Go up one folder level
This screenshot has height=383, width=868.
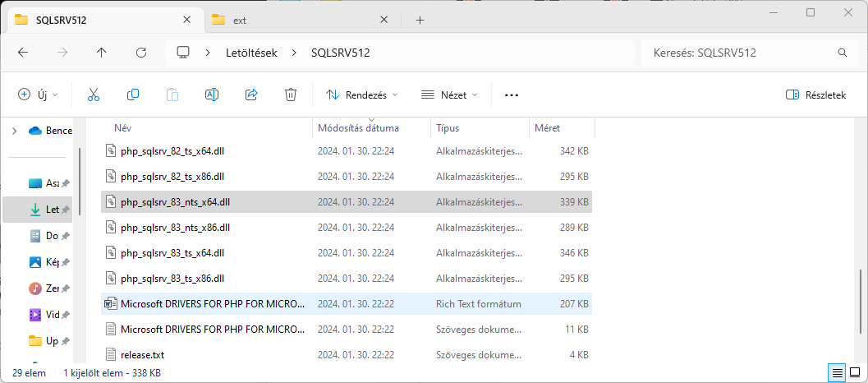(101, 53)
